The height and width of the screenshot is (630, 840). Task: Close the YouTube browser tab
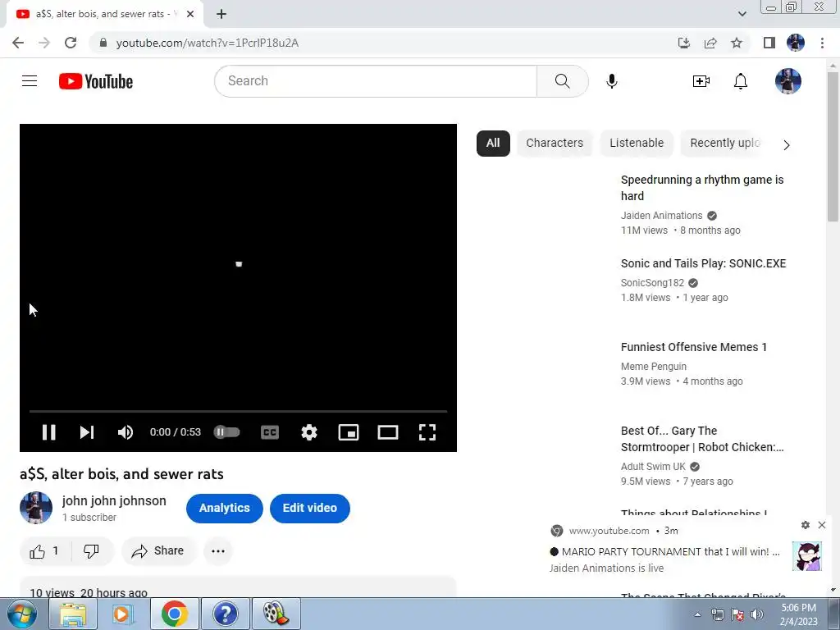pyautogui.click(x=190, y=14)
